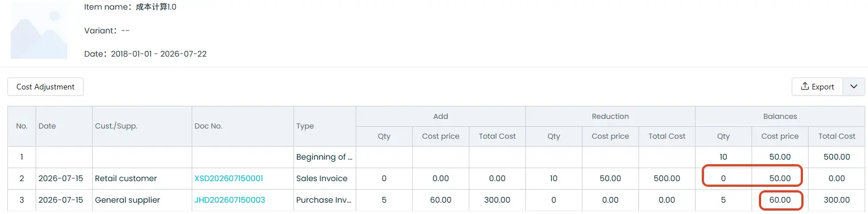Click the balance cost price 60.00 cell
This screenshot has height=214, width=868.
780,200
